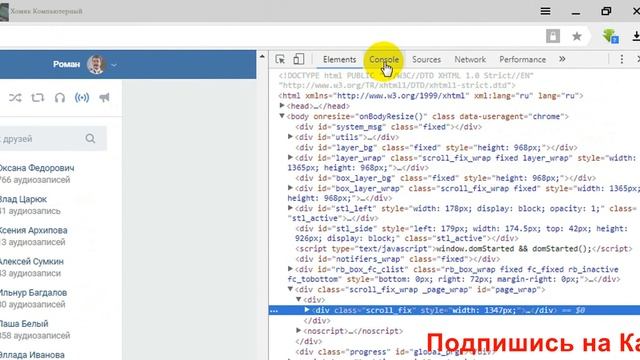Expand the div id box_layer_wrap node

pyautogui.click(x=290, y=188)
